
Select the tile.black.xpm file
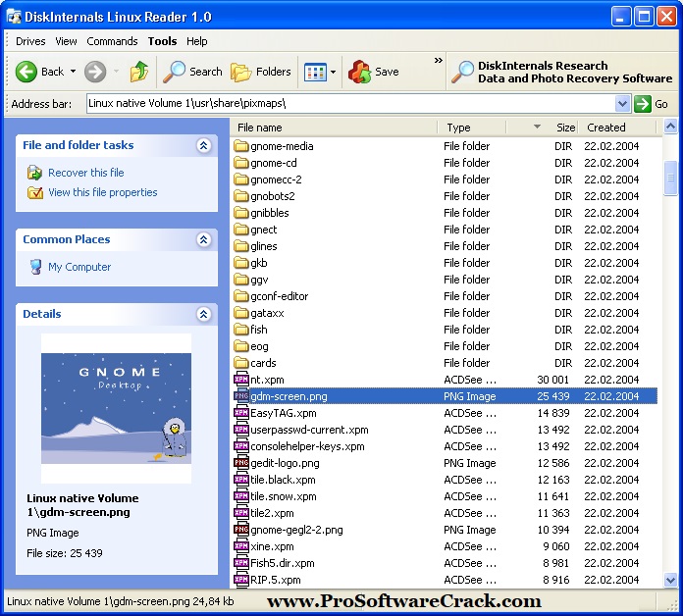[x=445, y=480]
